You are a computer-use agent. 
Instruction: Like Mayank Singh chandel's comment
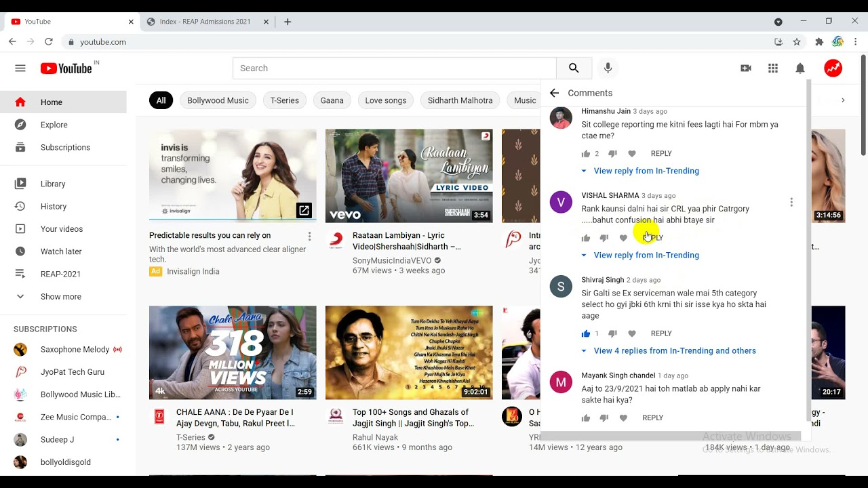point(586,418)
